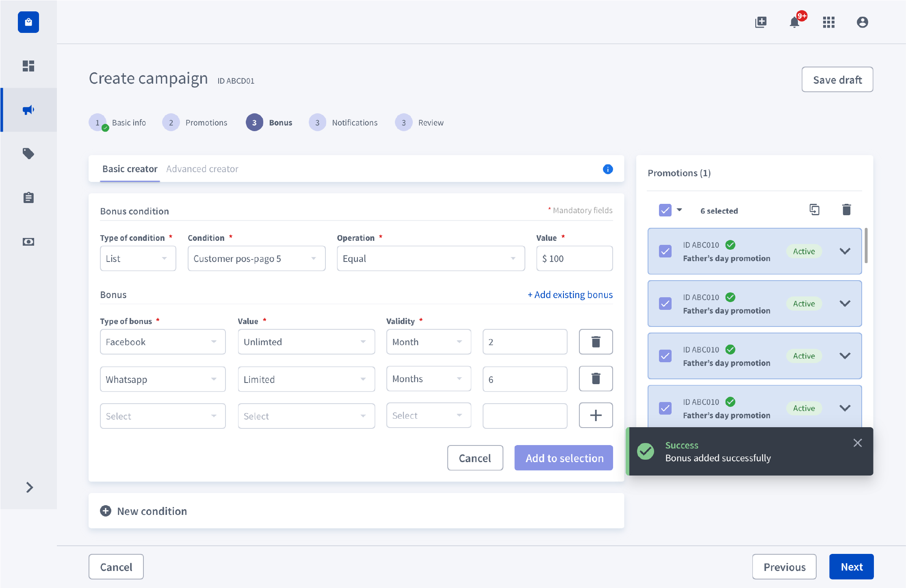Viewport: 906px width, 588px height.
Task: Open the Unlimted value dropdown
Action: pyautogui.click(x=306, y=342)
